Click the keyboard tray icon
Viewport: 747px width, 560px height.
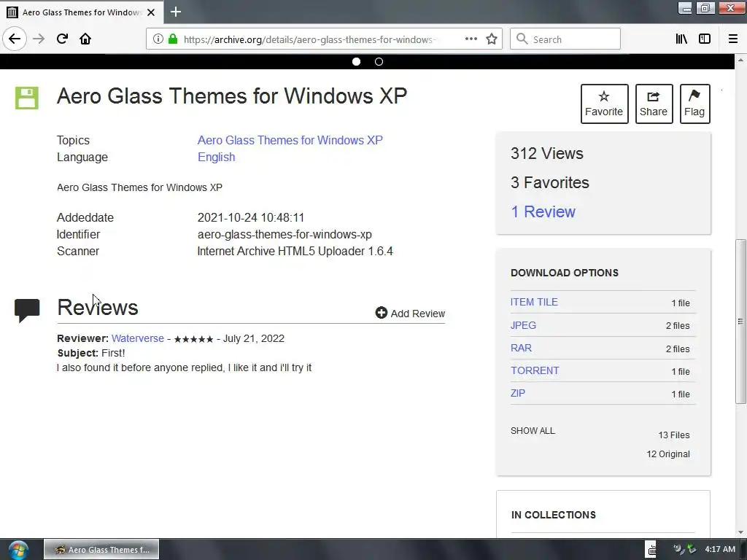click(651, 549)
